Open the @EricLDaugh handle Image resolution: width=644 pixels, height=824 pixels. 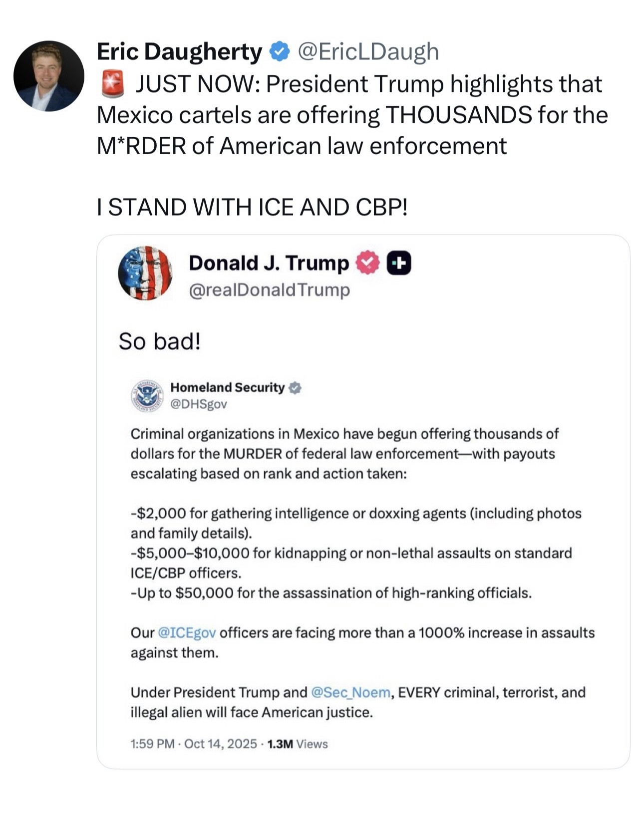[x=368, y=51]
